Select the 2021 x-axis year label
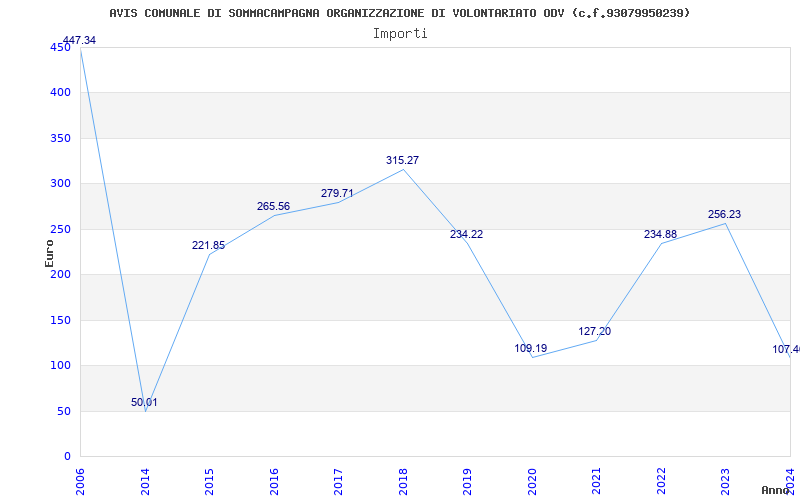 pyautogui.click(x=596, y=481)
